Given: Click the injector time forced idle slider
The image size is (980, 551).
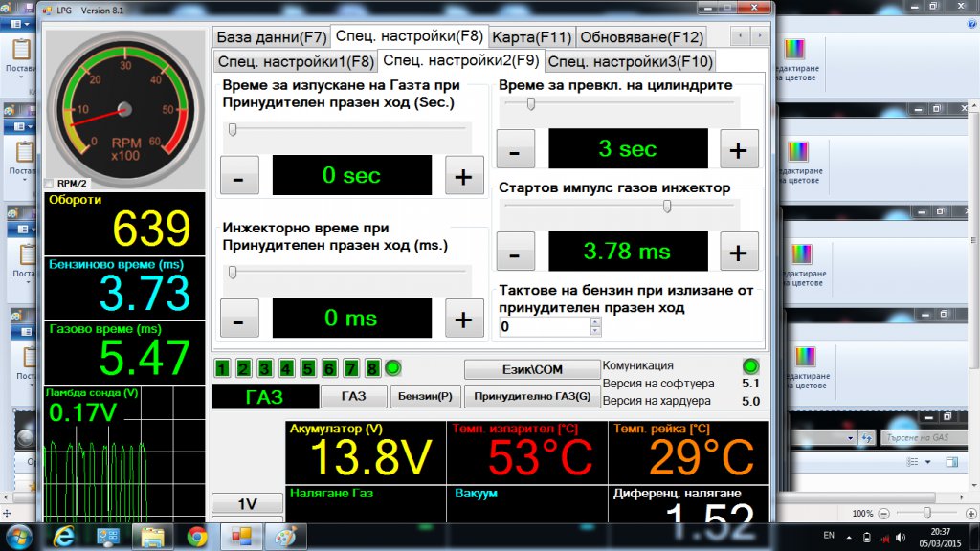Looking at the screenshot, I should [x=233, y=273].
